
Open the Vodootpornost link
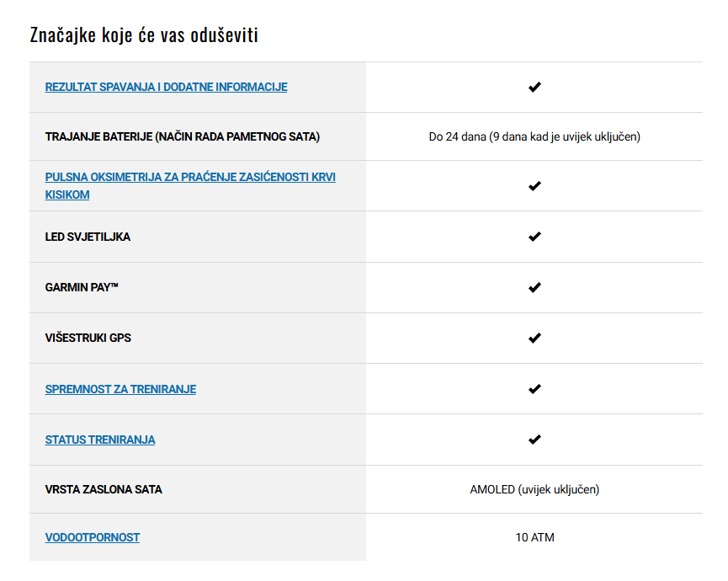[x=93, y=537]
